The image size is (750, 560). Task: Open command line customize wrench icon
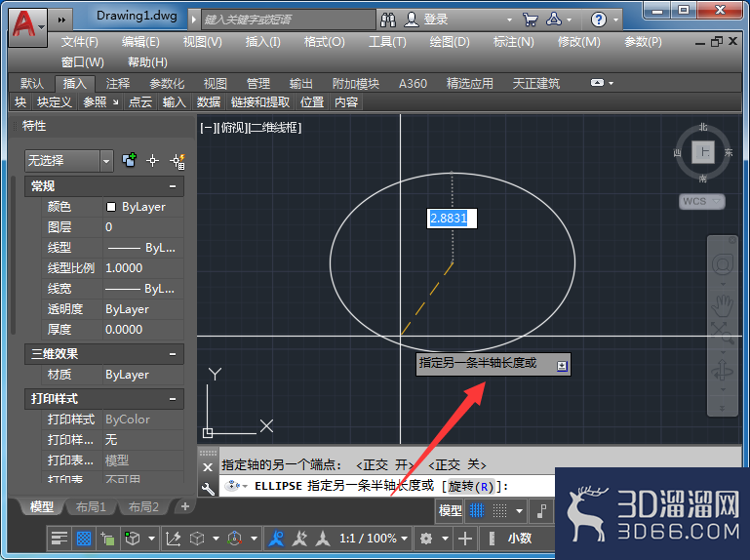208,488
